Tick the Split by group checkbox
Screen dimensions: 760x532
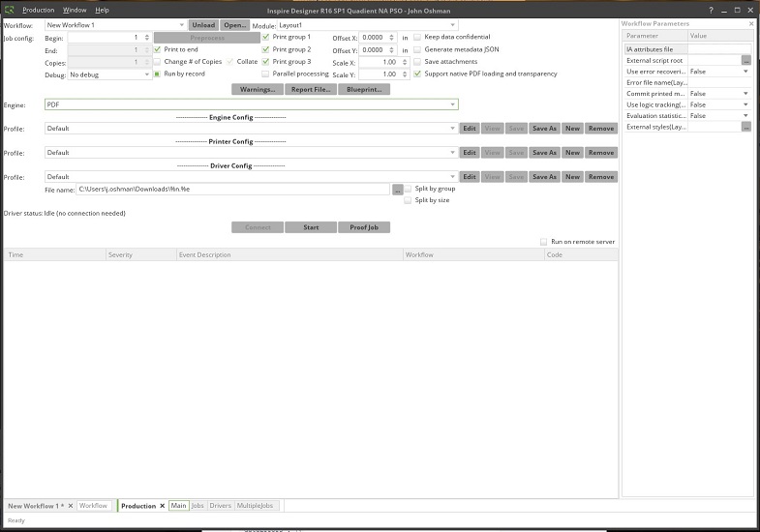coord(408,189)
